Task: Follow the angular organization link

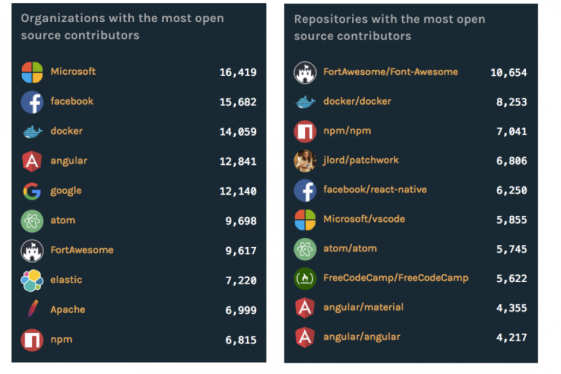Action: (x=69, y=161)
